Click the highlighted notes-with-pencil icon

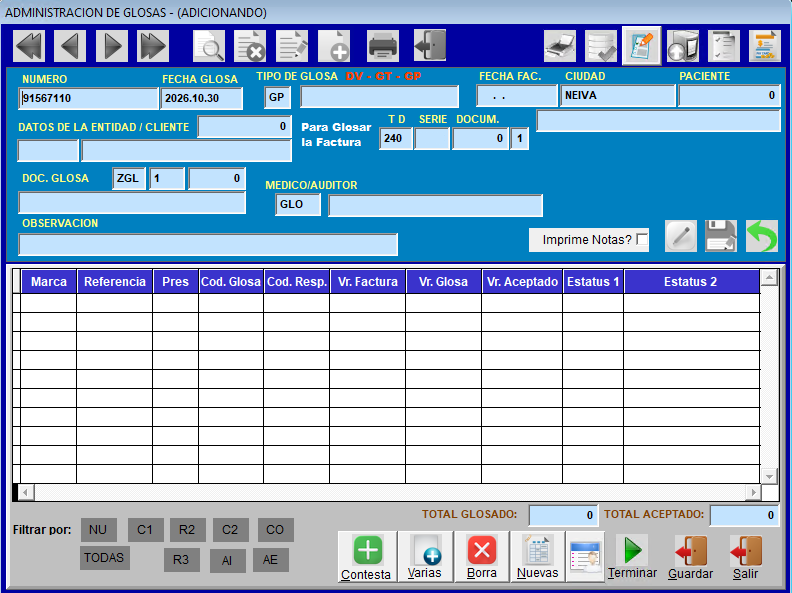coord(641,46)
